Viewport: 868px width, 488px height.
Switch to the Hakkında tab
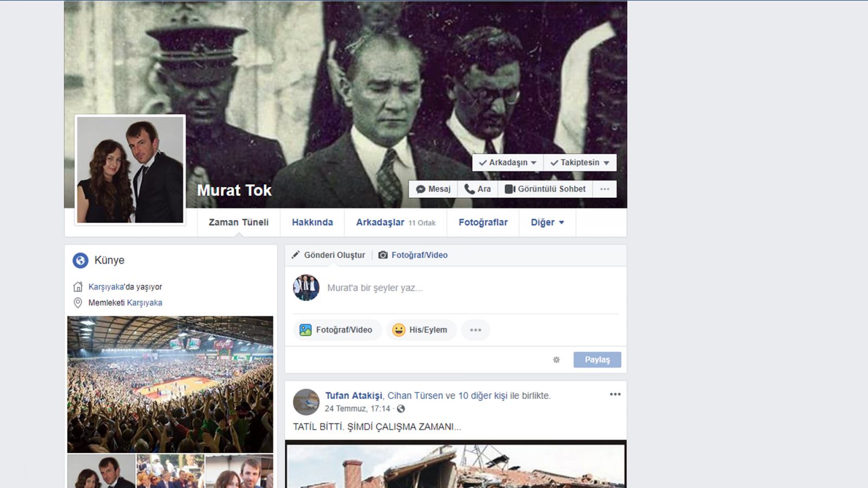pyautogui.click(x=312, y=222)
